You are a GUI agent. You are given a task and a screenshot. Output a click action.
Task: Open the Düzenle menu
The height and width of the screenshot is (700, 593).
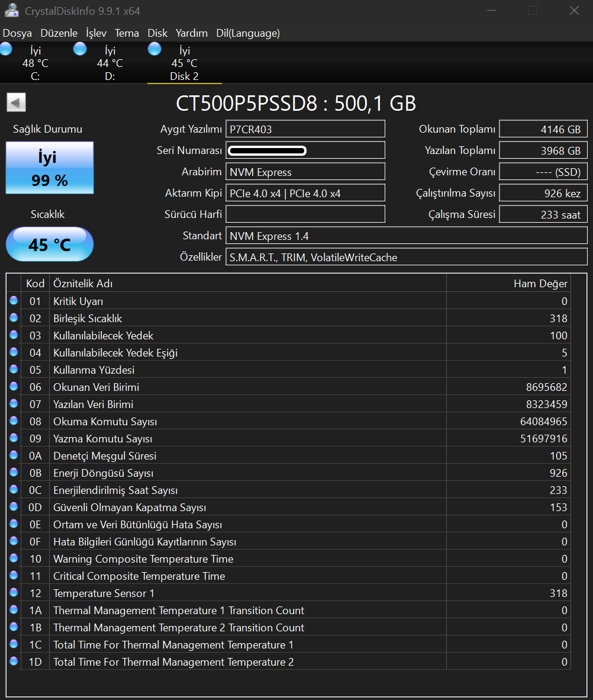click(59, 33)
